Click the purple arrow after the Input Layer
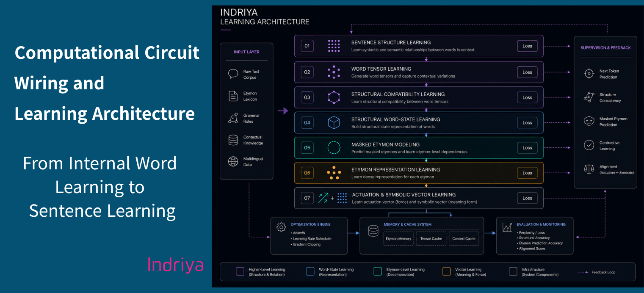The height and width of the screenshot is (293, 644). [x=283, y=111]
